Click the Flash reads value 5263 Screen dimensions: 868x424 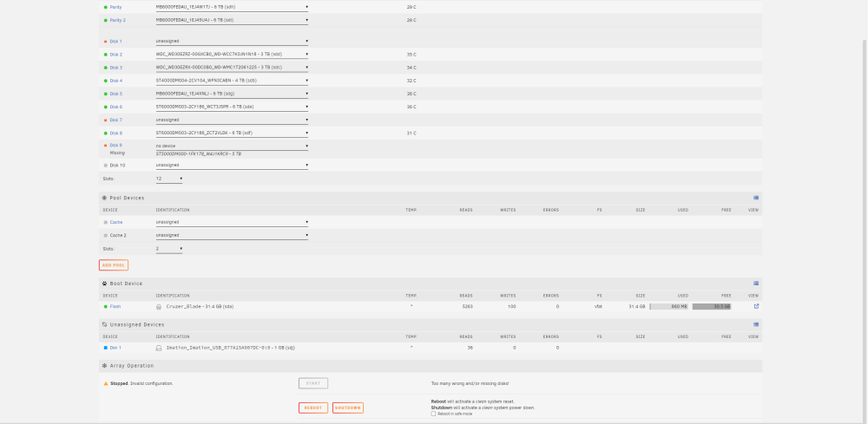pyautogui.click(x=467, y=306)
